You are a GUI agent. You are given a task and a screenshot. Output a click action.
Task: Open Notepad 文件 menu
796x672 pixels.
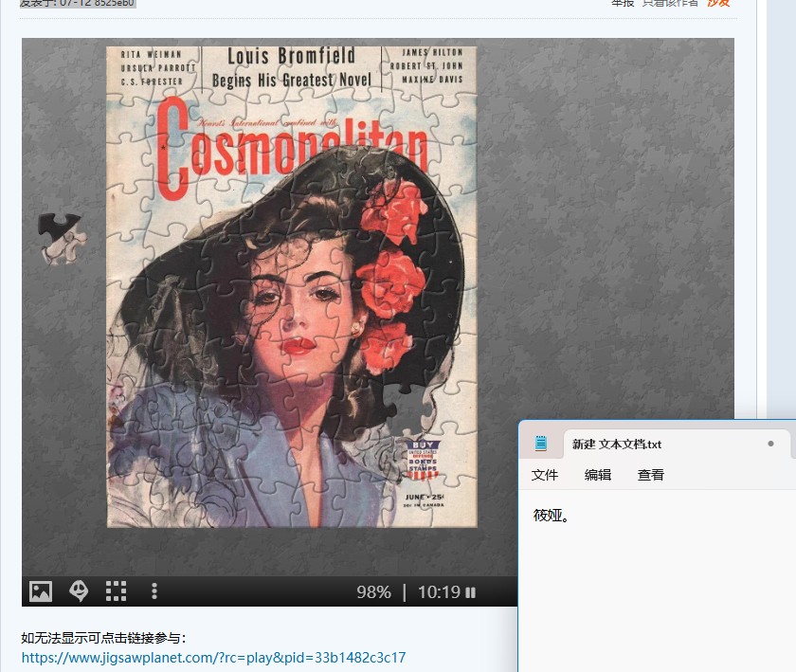[x=545, y=475]
